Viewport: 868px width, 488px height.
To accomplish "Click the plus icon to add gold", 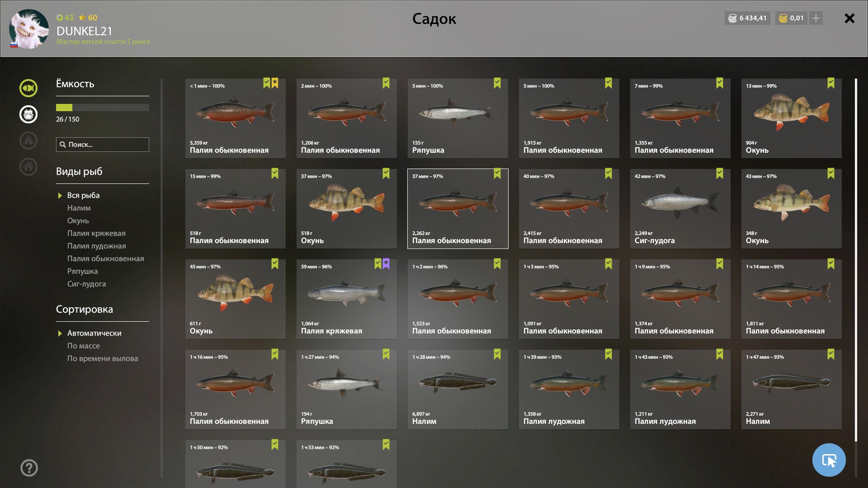I will (x=816, y=18).
